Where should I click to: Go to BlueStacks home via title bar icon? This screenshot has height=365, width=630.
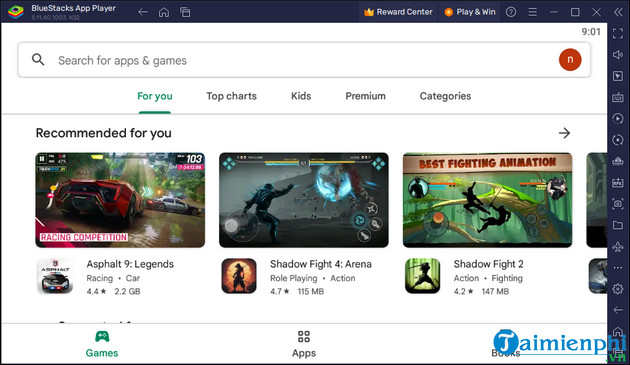tap(164, 12)
